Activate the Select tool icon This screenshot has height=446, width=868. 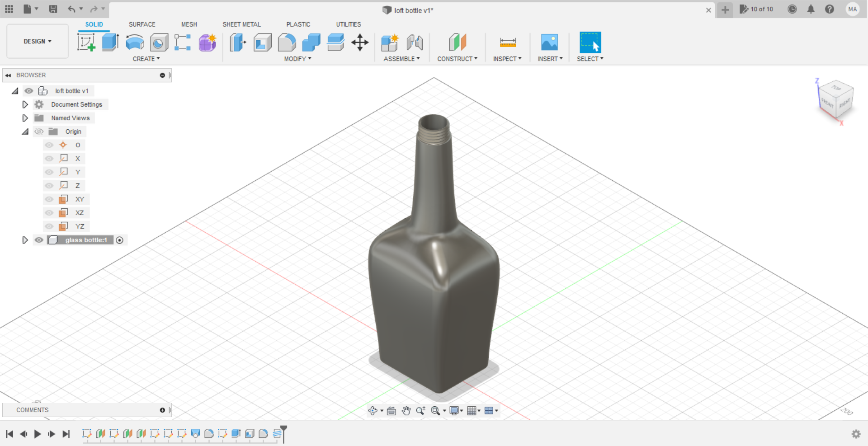pos(590,42)
